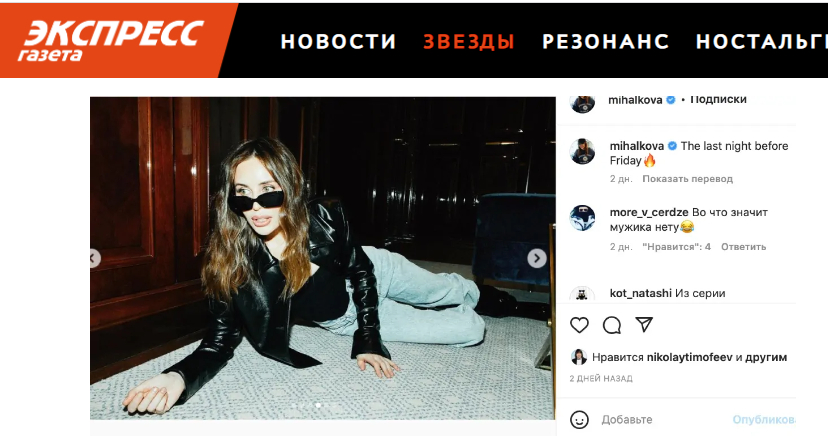Click the Экспресс газета logo

[111, 41]
